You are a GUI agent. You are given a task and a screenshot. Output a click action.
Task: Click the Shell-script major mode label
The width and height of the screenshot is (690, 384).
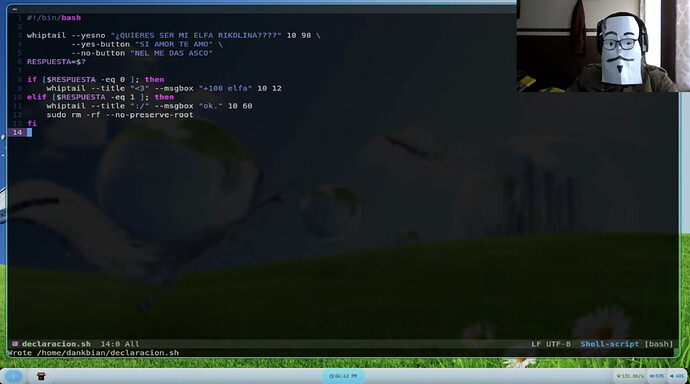coord(609,344)
